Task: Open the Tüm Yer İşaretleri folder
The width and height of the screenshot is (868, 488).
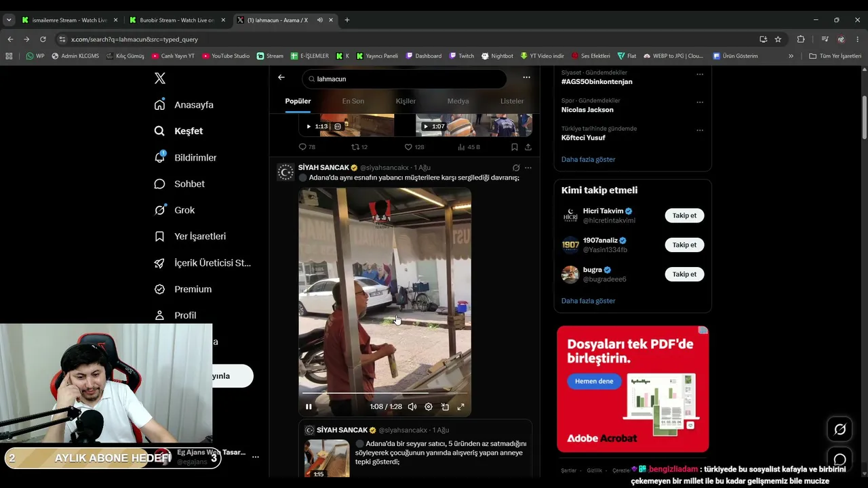Action: point(835,56)
